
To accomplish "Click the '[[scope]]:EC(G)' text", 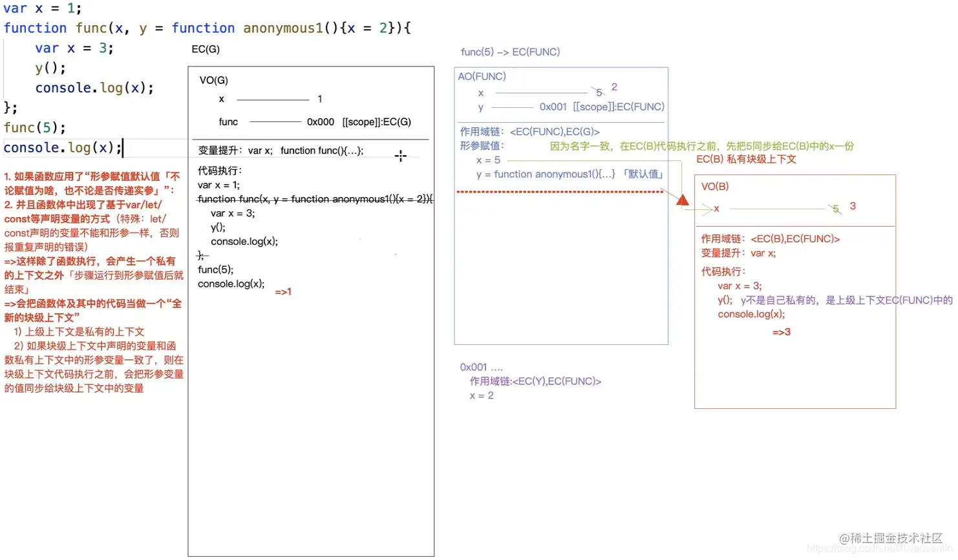I will pyautogui.click(x=376, y=122).
